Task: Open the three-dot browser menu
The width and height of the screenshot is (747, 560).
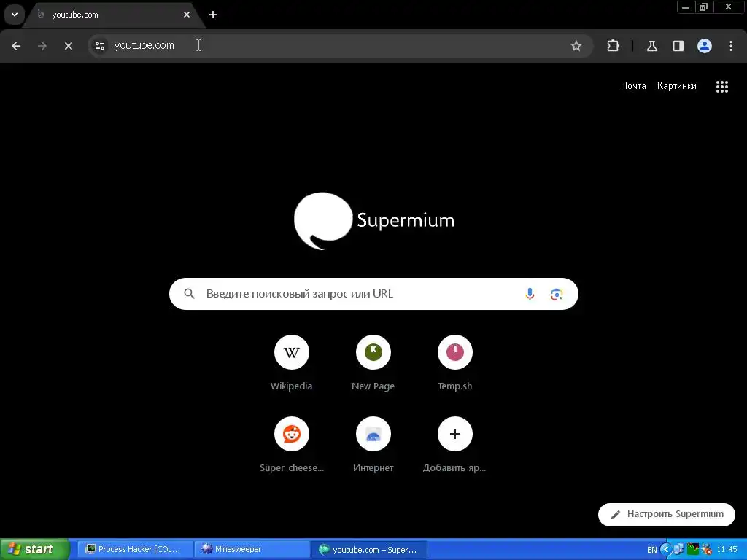Action: coord(731,46)
